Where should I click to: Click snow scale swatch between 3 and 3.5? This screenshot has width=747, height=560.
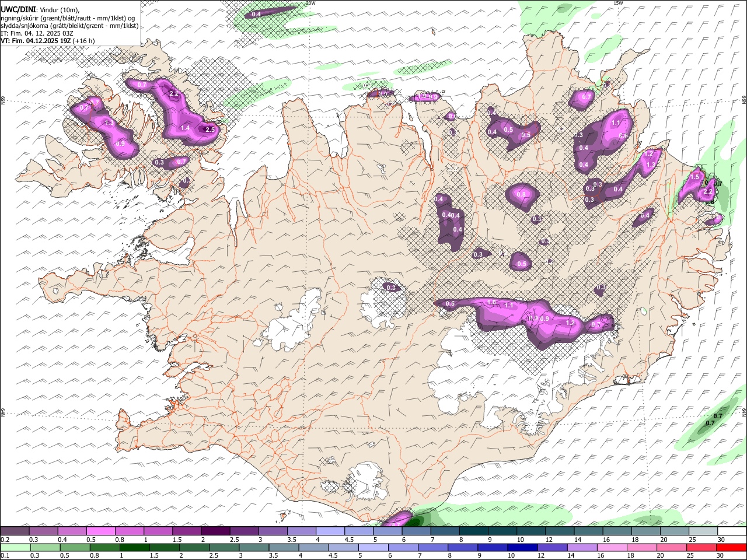273,531
